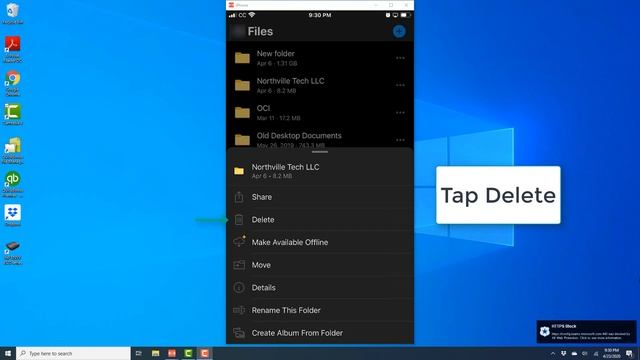Switch to the active orange taskbar app
Image resolution: width=640 pixels, height=360 pixels.
click(204, 353)
